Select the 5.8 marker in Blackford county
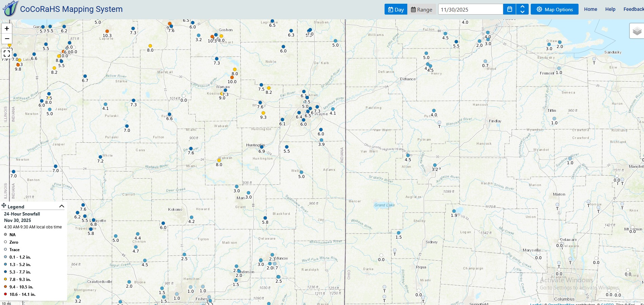The width and height of the screenshot is (644, 305). tap(265, 218)
